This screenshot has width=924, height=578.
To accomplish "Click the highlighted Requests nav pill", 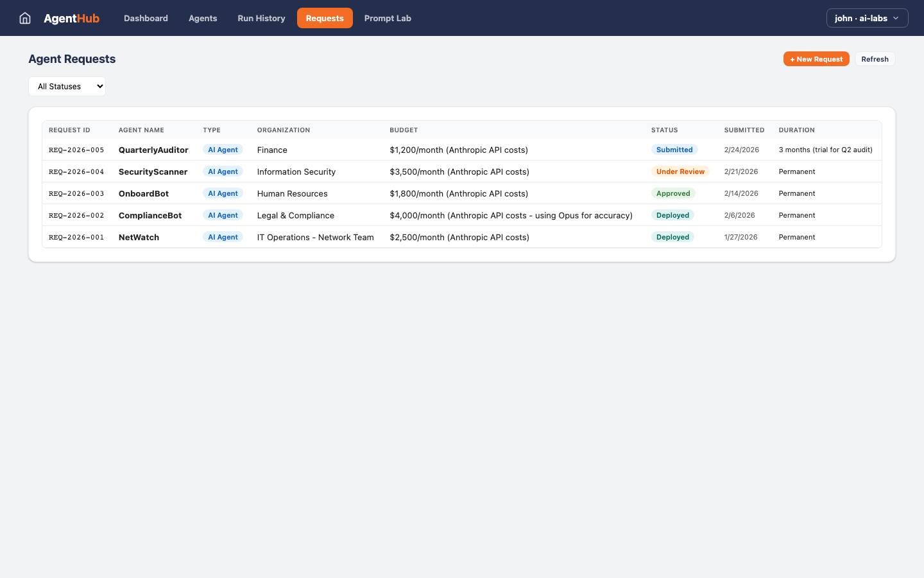I will pos(325,18).
